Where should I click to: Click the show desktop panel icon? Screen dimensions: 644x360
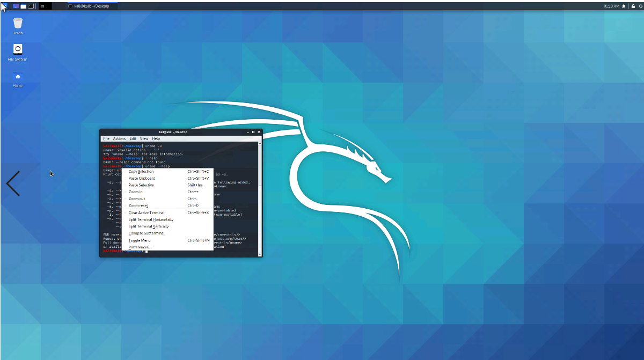point(16,6)
